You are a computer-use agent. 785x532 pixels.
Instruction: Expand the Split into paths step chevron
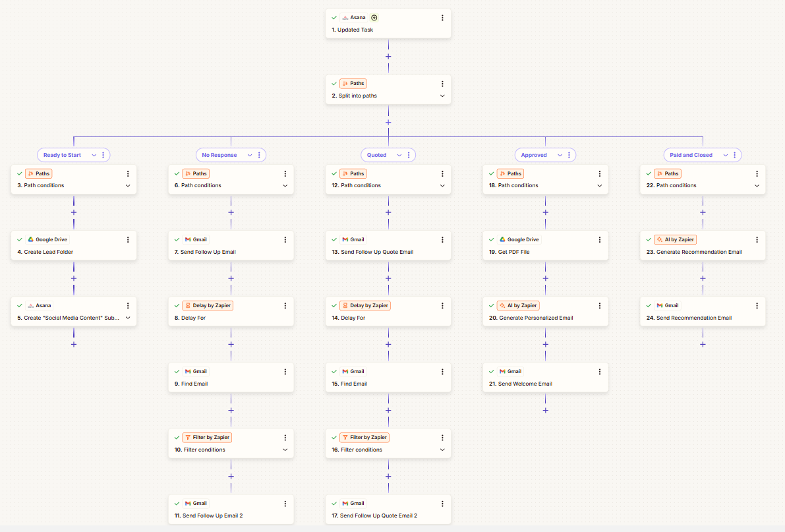point(442,96)
